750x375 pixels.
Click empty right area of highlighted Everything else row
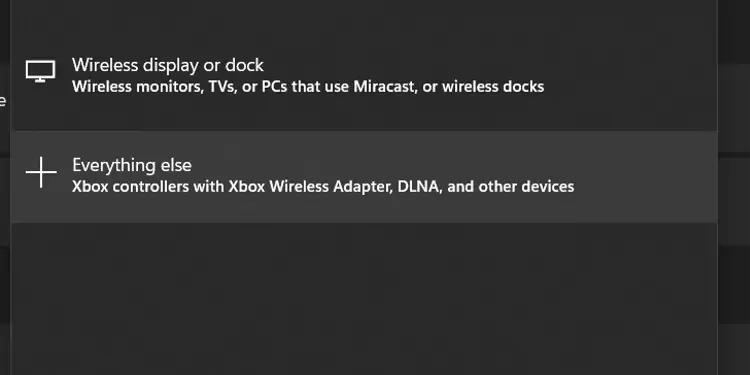coord(646,176)
